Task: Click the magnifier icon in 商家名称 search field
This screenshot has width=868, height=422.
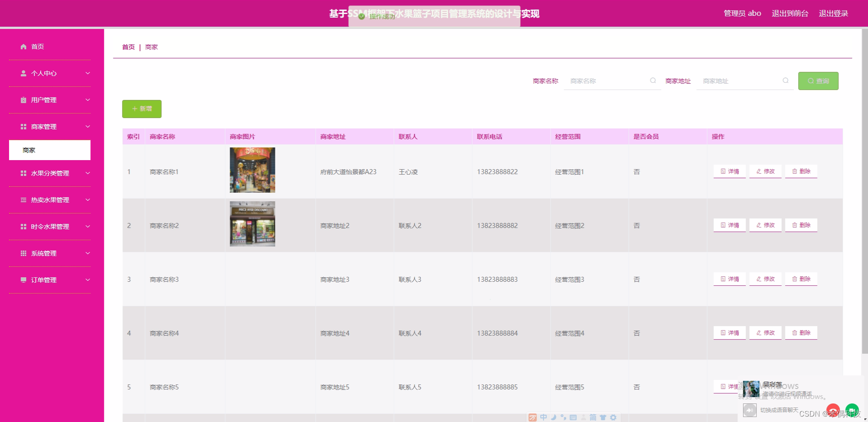Action: pyautogui.click(x=653, y=81)
